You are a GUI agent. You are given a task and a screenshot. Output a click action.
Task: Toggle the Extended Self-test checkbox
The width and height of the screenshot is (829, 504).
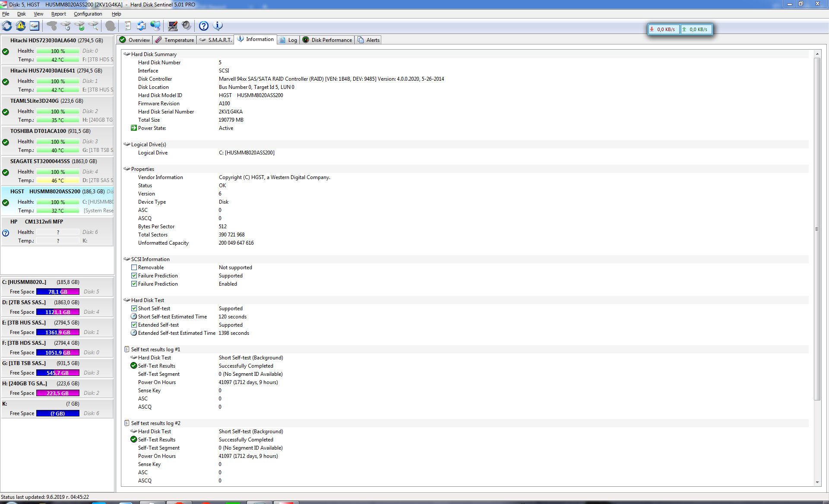134,324
